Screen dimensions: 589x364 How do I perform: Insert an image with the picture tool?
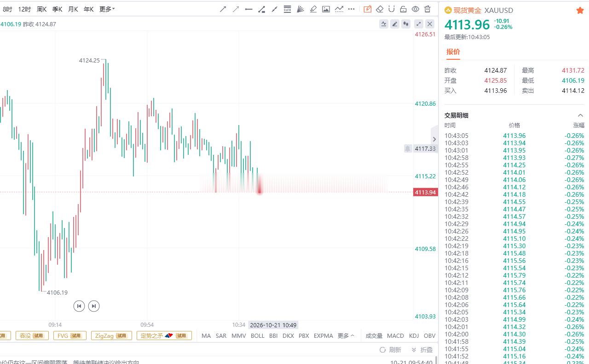coord(326,9)
